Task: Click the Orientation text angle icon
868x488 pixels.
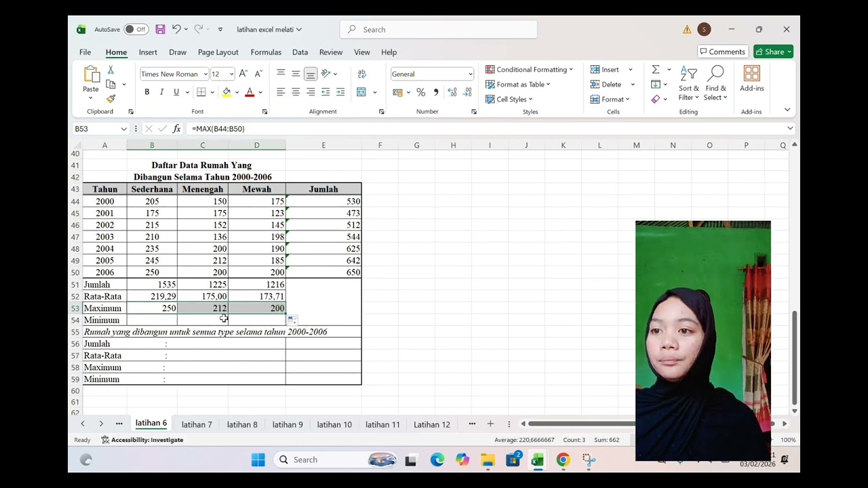Action: (x=325, y=74)
